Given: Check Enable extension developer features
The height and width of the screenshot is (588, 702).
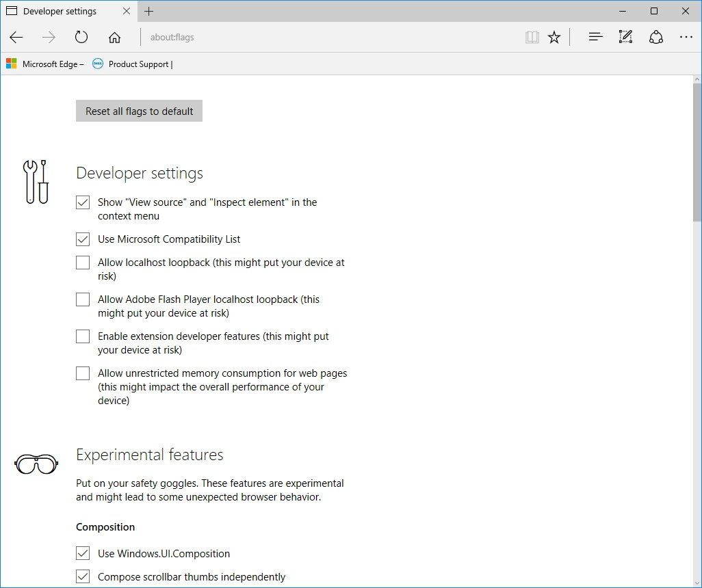Looking at the screenshot, I should [x=83, y=336].
